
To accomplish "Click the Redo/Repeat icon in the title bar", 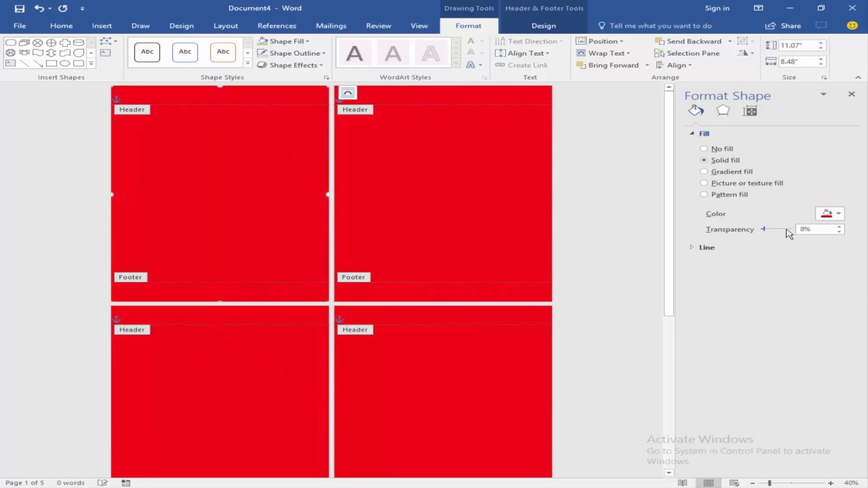I will pyautogui.click(x=63, y=8).
